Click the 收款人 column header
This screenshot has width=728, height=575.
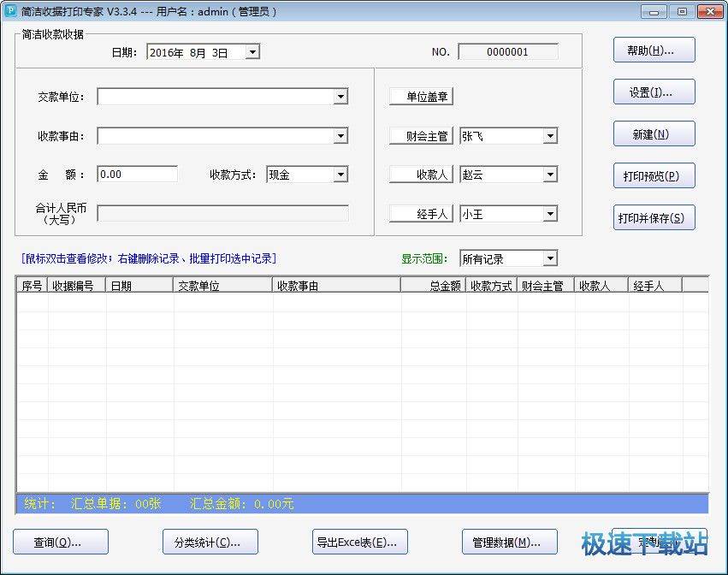click(x=601, y=285)
